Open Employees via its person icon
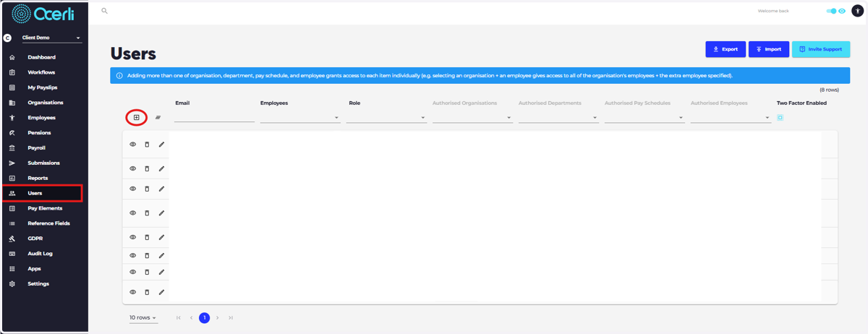Viewport: 868px width, 334px height. point(12,118)
